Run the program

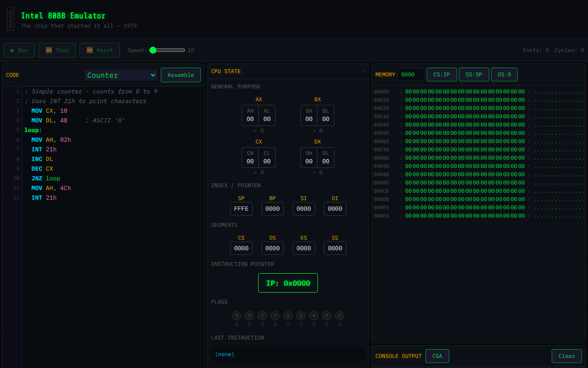(x=19, y=50)
